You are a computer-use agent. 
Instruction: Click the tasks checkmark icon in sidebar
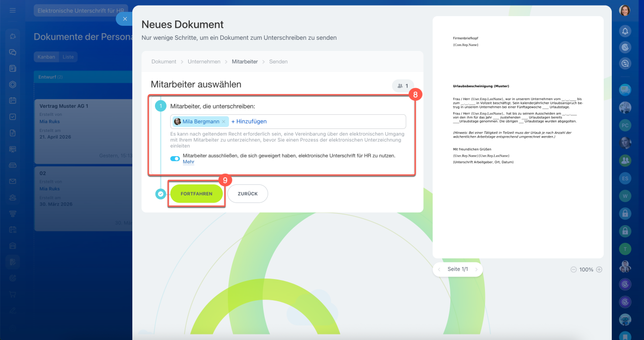(13, 116)
